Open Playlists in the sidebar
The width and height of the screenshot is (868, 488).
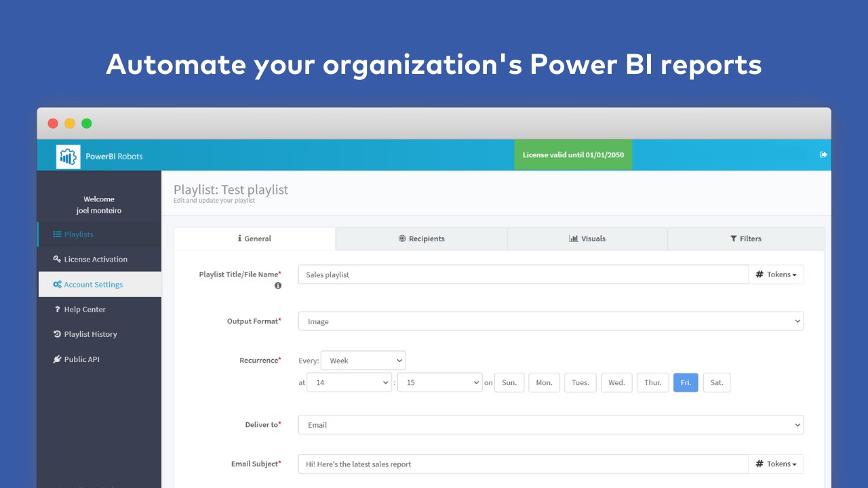[100, 235]
